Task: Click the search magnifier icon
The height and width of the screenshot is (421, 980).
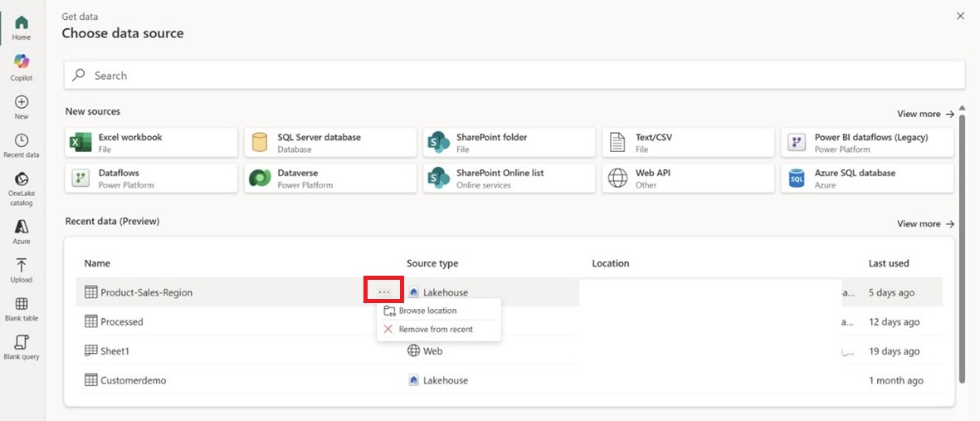Action: pyautogui.click(x=79, y=75)
